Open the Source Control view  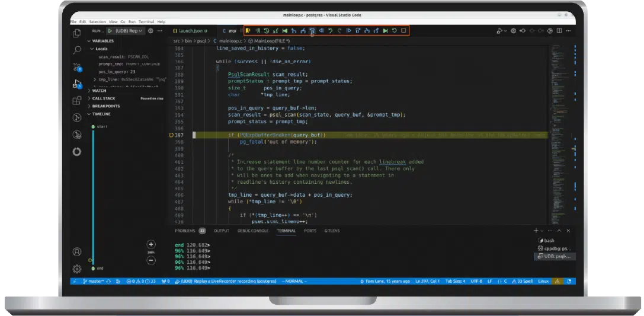coord(77,67)
